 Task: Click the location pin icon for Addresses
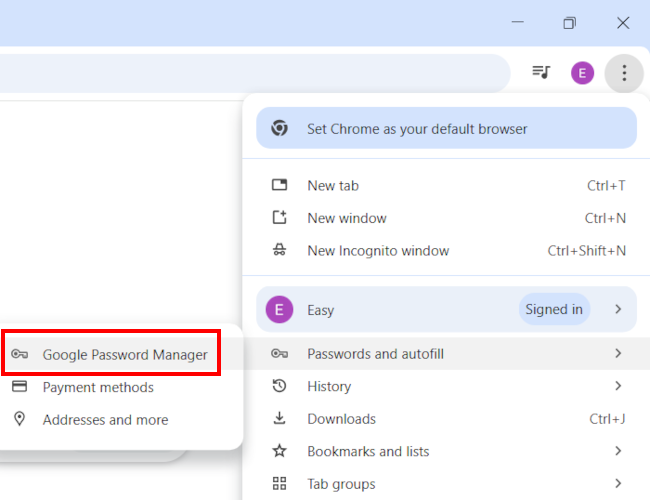[19, 419]
